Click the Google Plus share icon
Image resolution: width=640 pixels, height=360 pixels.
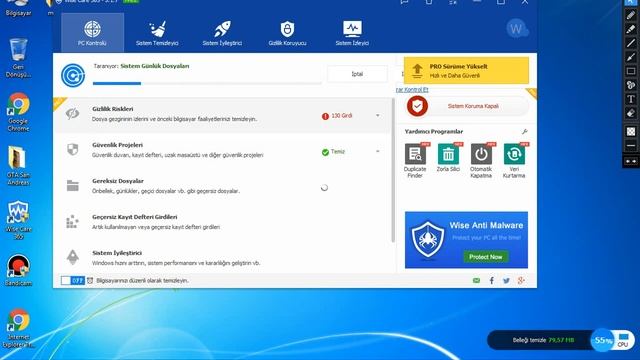pos(521,280)
